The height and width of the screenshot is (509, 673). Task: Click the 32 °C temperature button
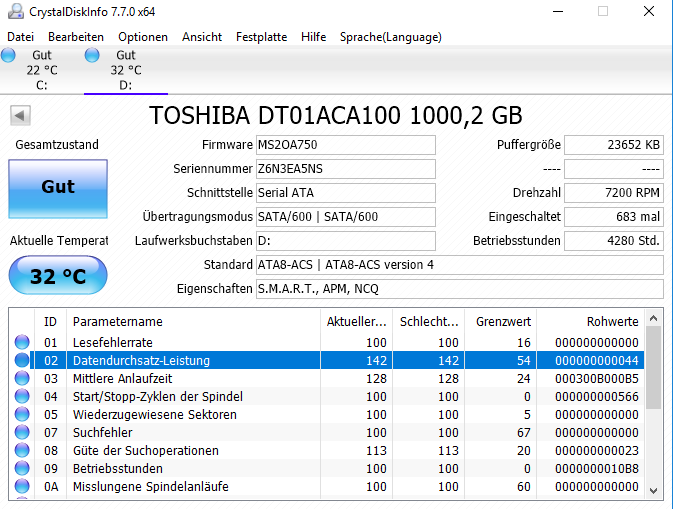58,275
